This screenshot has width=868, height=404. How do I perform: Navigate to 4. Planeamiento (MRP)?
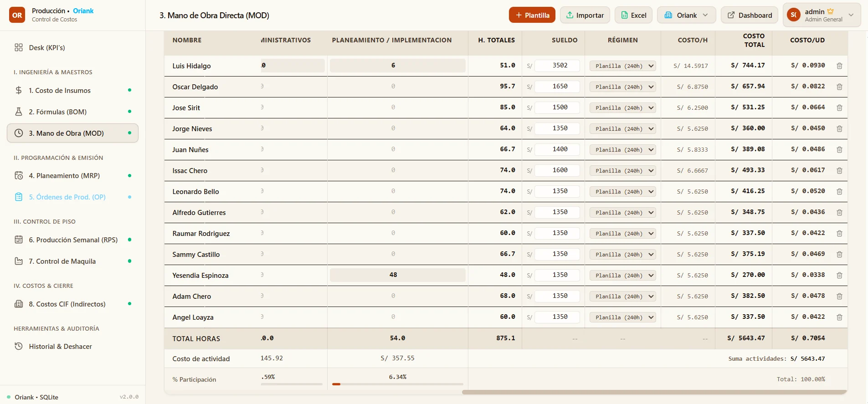click(x=73, y=175)
